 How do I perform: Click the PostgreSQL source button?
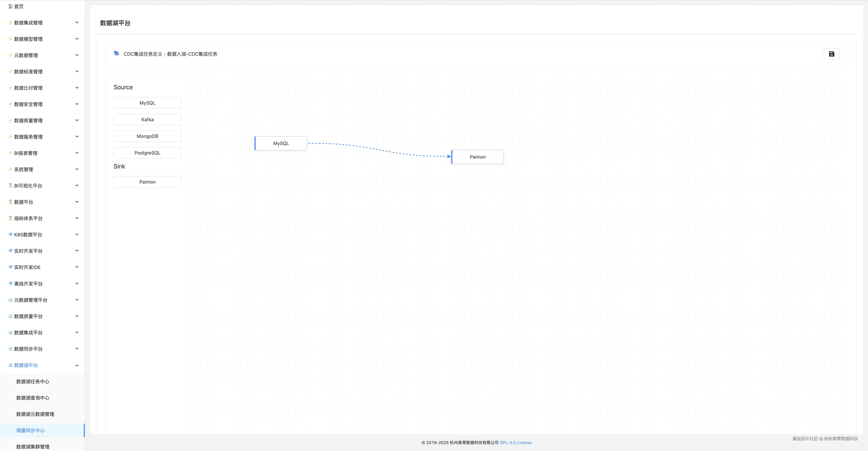click(x=147, y=153)
